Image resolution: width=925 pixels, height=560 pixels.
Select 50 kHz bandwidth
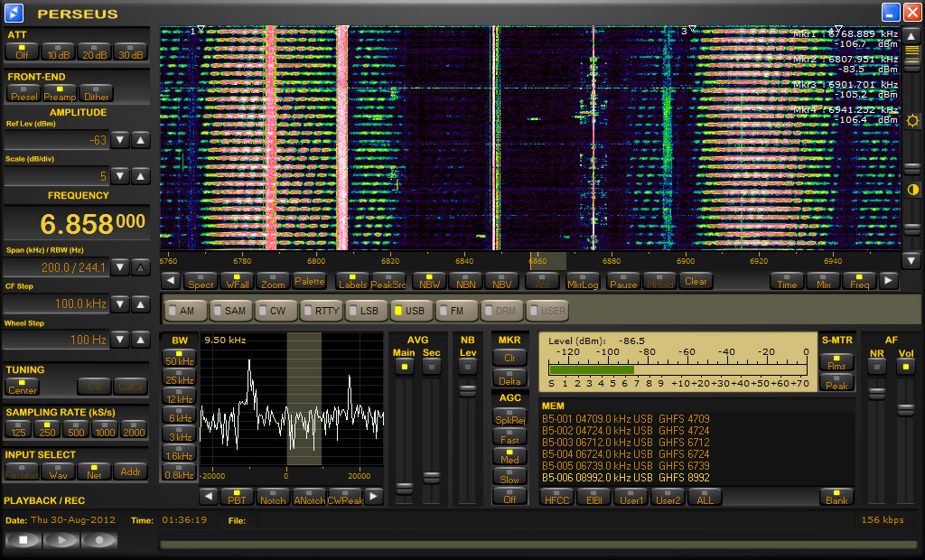coord(180,358)
